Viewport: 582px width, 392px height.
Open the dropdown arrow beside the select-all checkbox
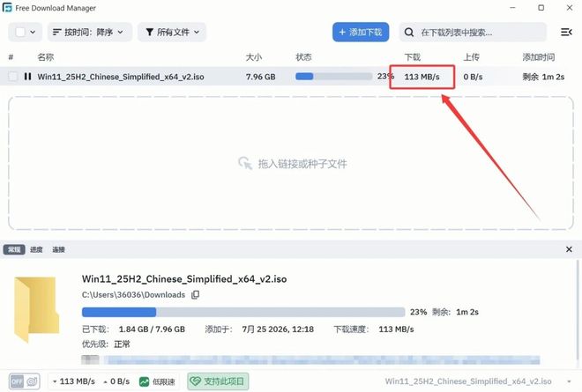33,33
